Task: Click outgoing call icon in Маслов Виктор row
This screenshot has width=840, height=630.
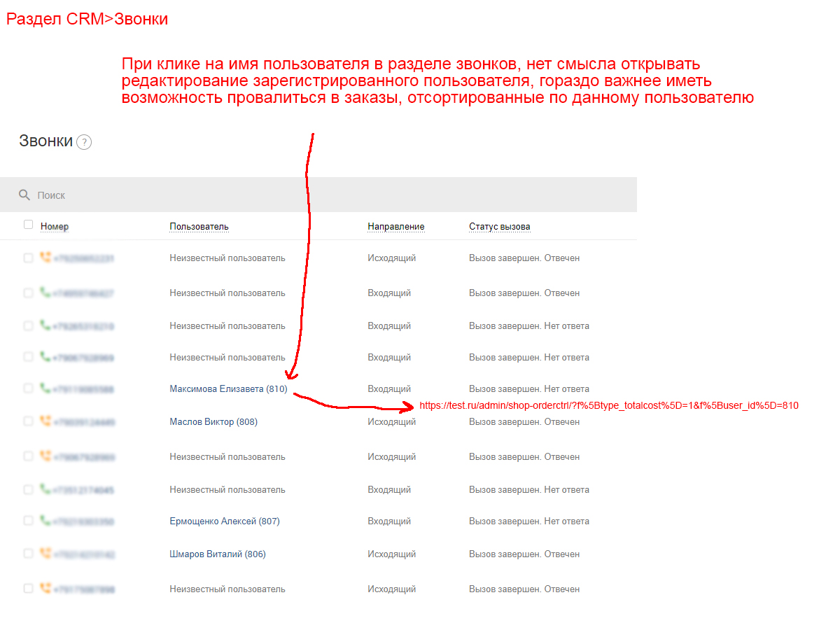Action: click(x=45, y=421)
